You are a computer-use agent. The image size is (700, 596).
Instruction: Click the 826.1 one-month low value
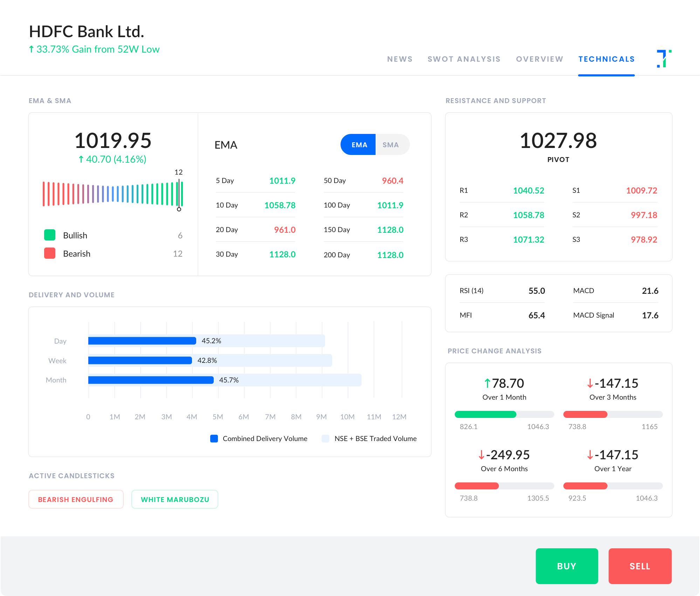pos(469,427)
